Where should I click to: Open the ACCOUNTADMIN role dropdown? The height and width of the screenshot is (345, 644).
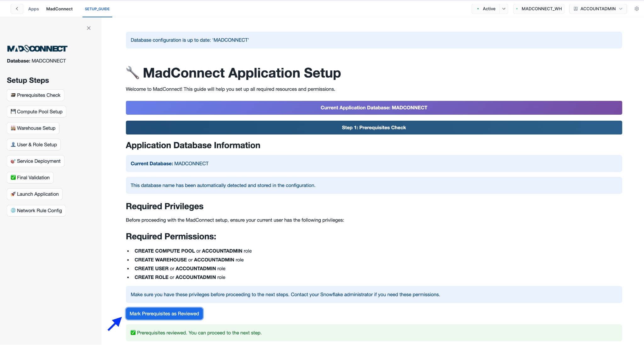click(598, 9)
